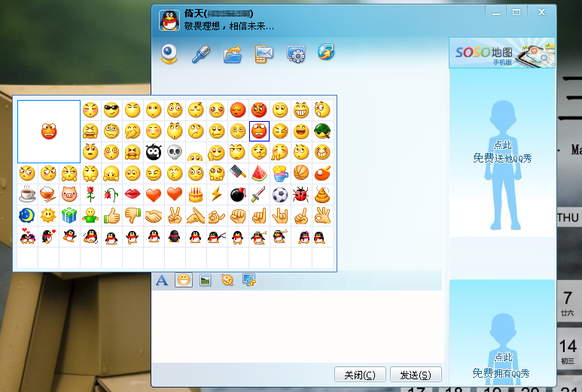Focus the message input text area
582x392 pixels.
point(297,327)
